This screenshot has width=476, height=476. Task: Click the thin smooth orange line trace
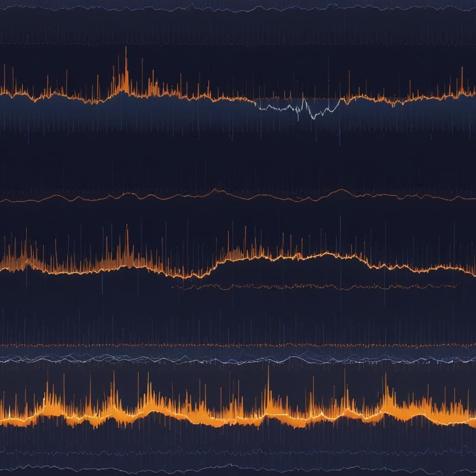point(238,196)
